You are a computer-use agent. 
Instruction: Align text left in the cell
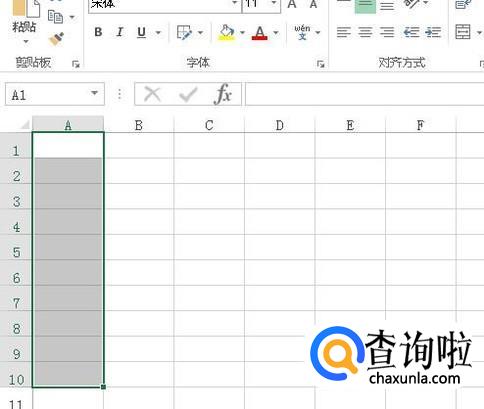point(344,32)
